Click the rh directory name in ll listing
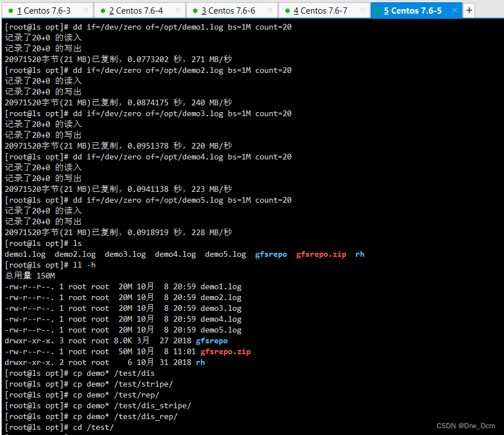504x435 pixels. pos(200,362)
